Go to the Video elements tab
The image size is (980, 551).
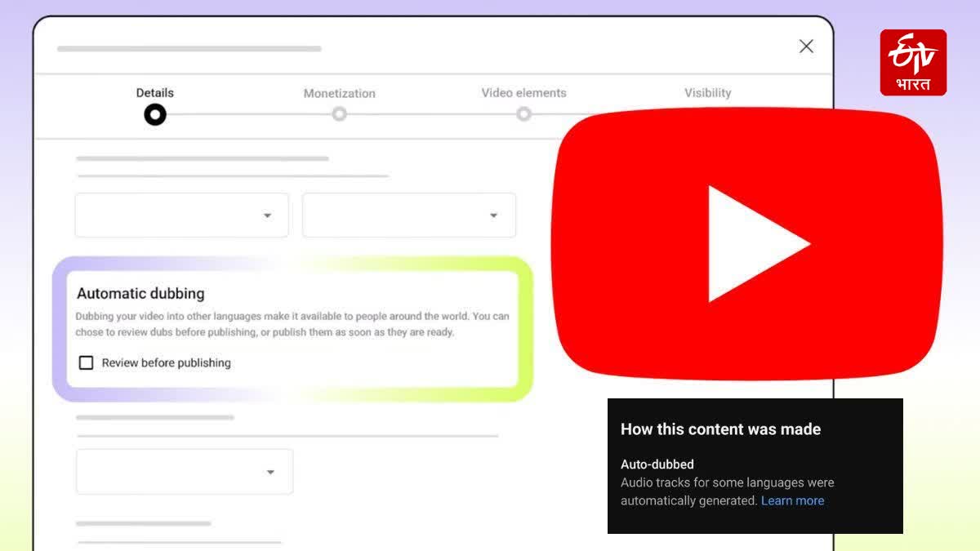(x=523, y=93)
